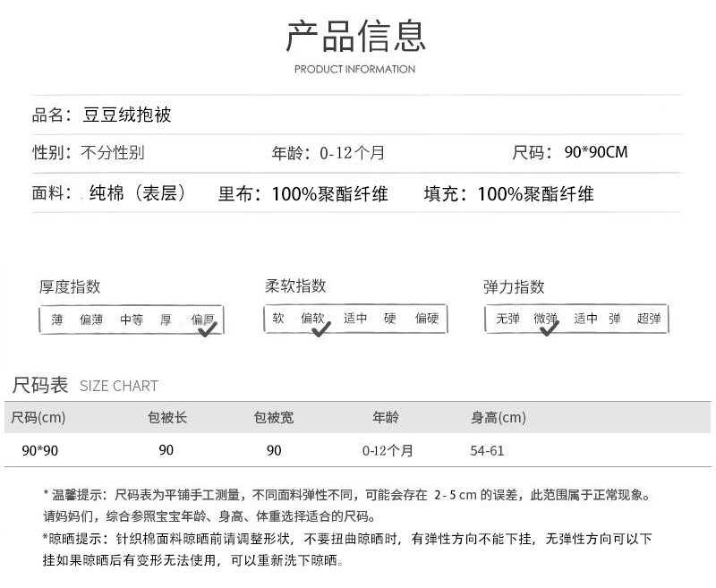This screenshot has width=716, height=588.
Task: Choose 超弹 on the elasticity scale
Action: coord(649,319)
